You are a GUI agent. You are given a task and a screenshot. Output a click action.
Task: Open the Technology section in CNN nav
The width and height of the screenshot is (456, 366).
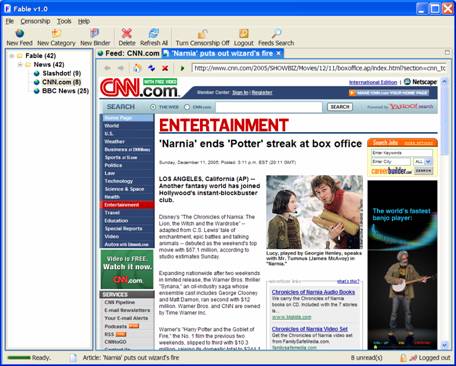(x=119, y=181)
